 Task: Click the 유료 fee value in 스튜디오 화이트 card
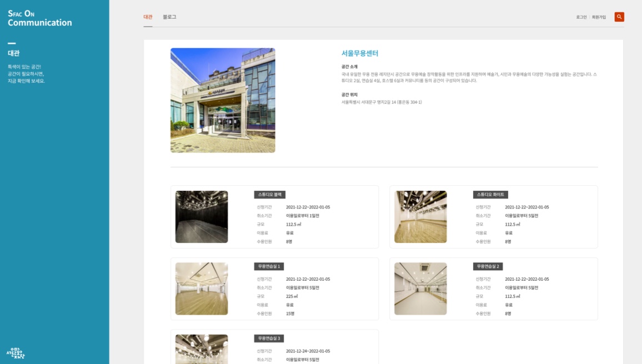click(509, 232)
